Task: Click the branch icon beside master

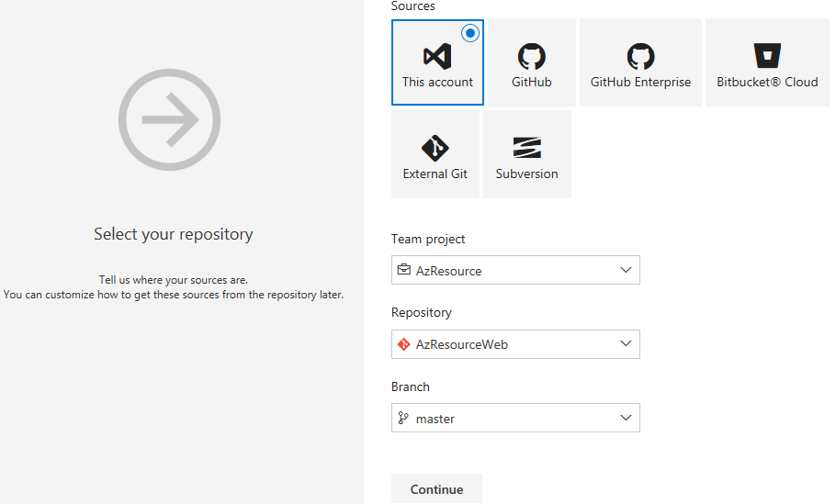Action: (403, 419)
